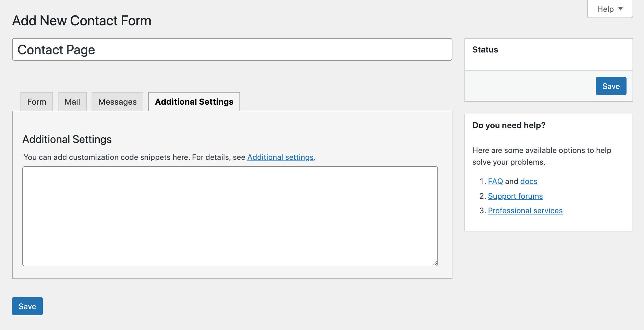Click the bottom Save button
Image resolution: width=644 pixels, height=330 pixels.
click(x=27, y=306)
